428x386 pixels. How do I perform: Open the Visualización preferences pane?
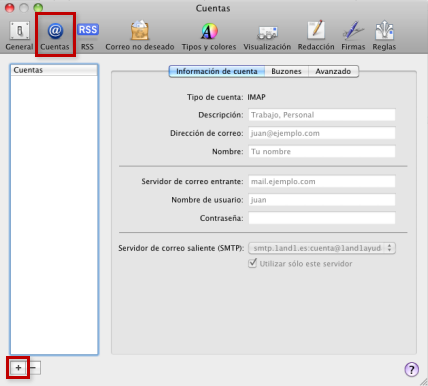(267, 36)
